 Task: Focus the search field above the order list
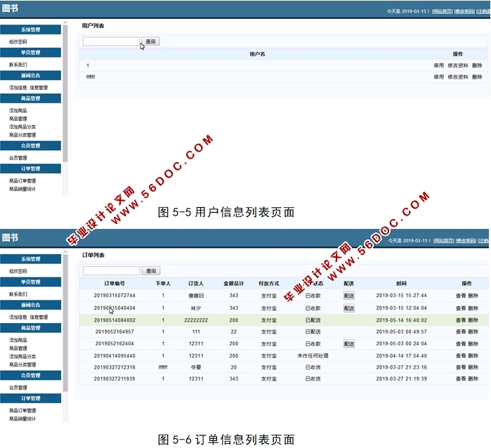tap(111, 271)
